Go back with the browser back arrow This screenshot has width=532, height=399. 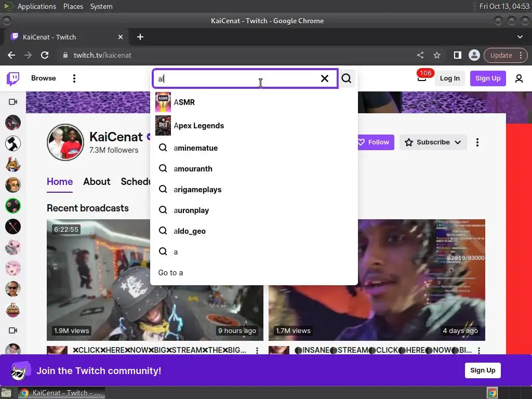click(11, 55)
